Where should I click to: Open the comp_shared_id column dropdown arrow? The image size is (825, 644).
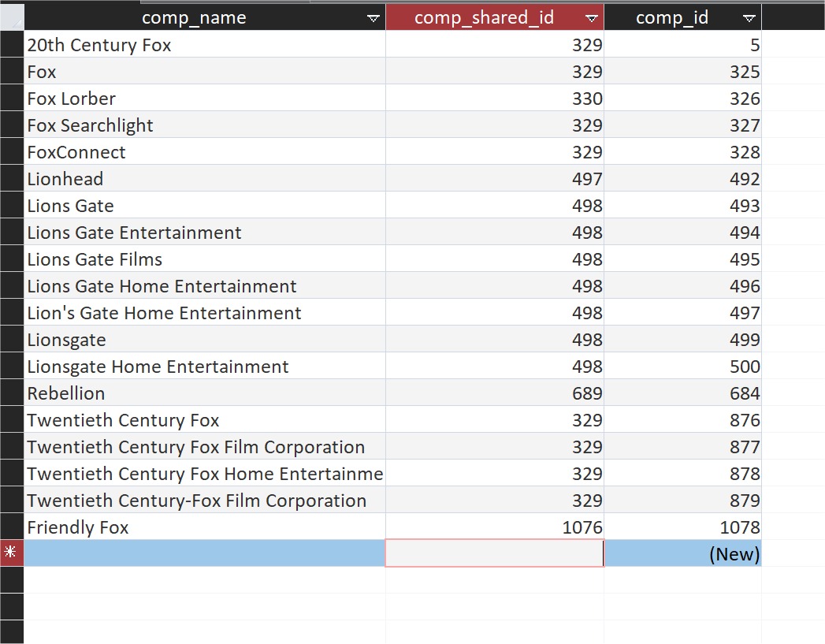click(591, 18)
